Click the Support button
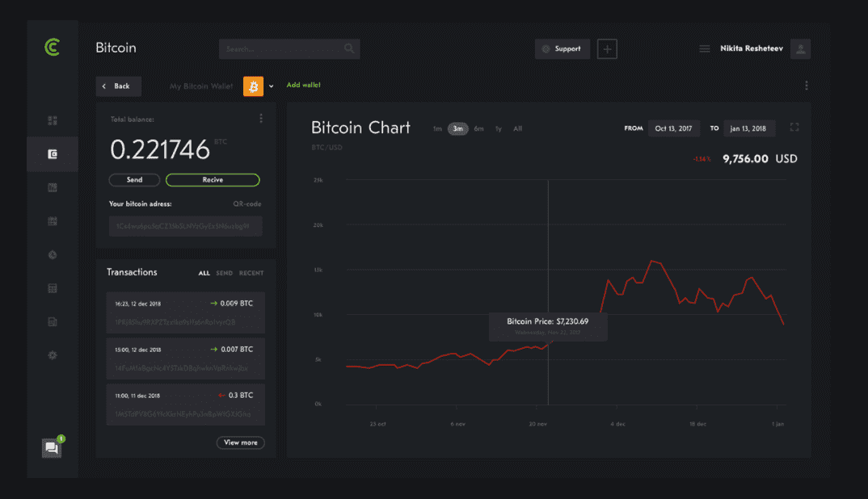 tap(563, 48)
